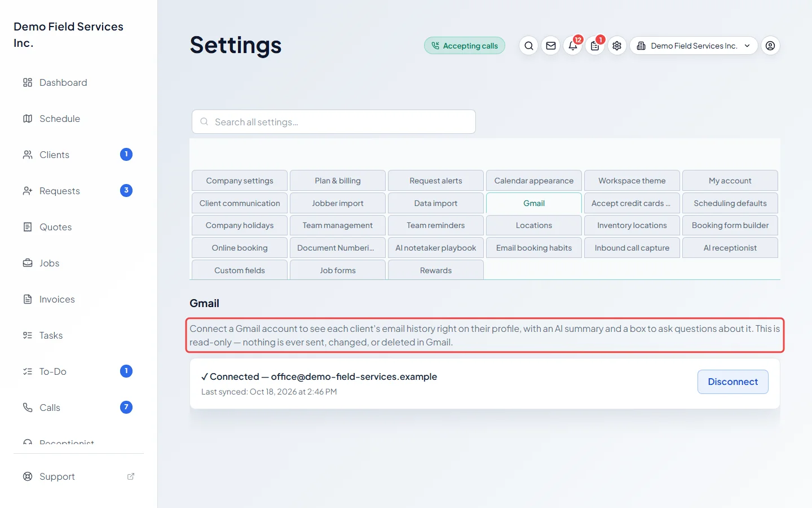
Task: Open the Workspace theme tab
Action: (632, 181)
